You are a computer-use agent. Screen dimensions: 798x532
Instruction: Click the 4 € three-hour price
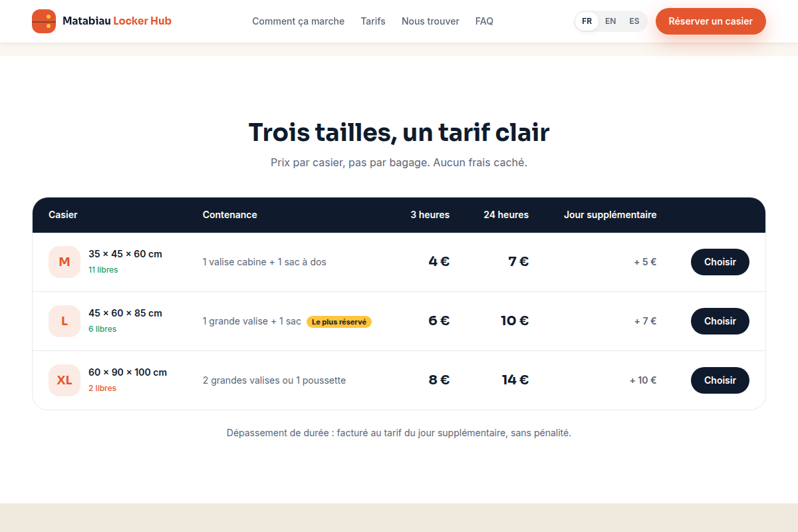coord(439,261)
